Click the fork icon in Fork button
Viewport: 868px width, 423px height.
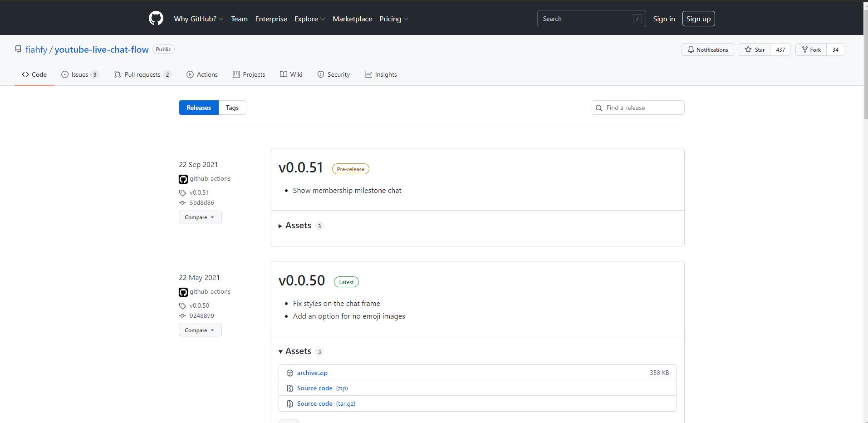804,49
